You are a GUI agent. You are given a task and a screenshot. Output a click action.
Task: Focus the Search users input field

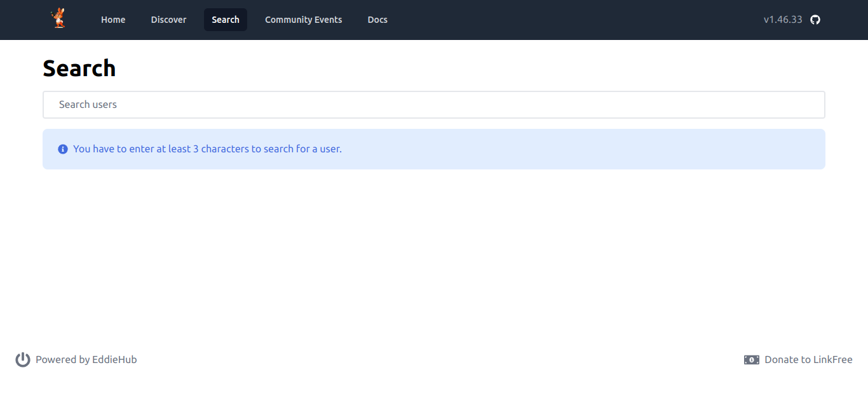pyautogui.click(x=434, y=105)
